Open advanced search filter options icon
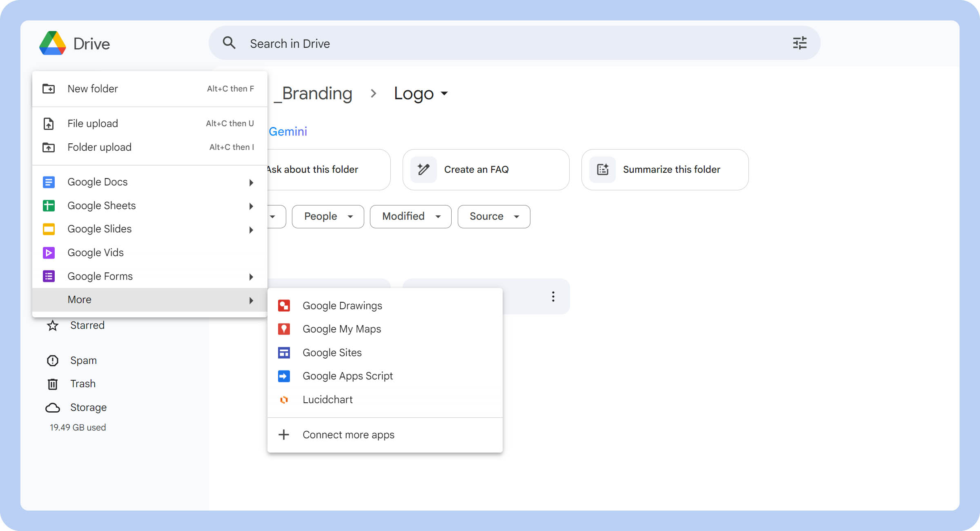980x531 pixels. [800, 43]
